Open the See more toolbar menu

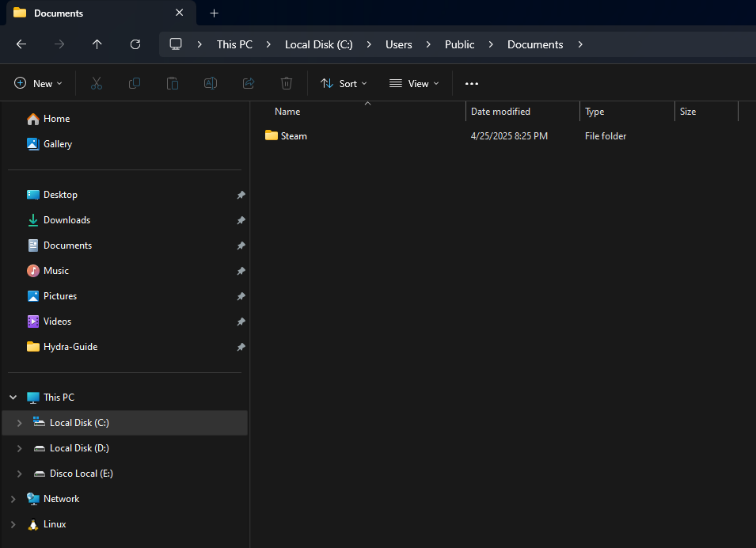tap(472, 83)
